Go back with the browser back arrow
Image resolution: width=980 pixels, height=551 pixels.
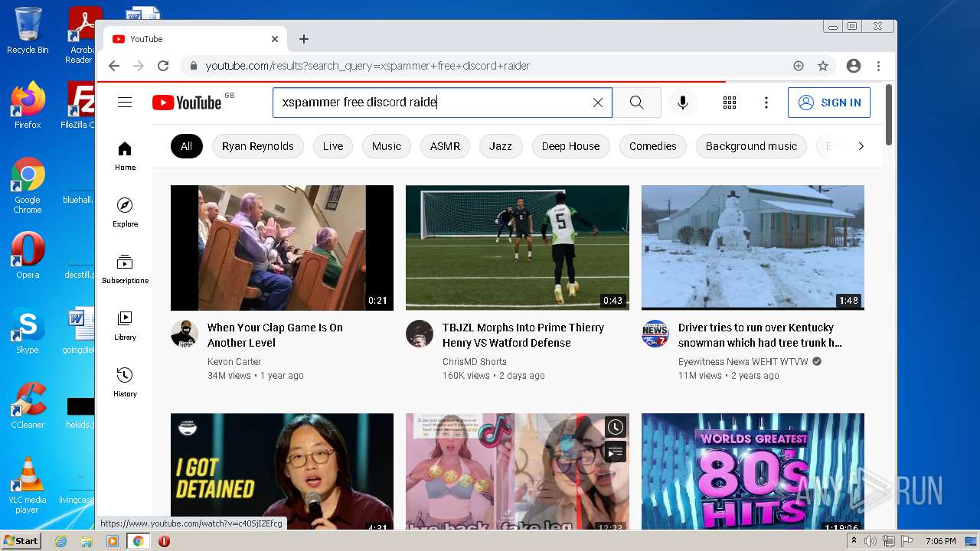(x=114, y=66)
